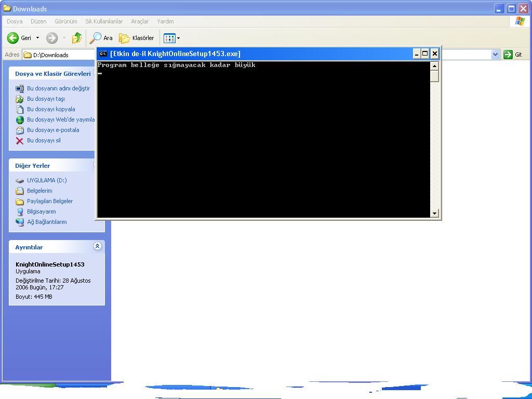
Task: Click the Geri back arrow button
Action: tap(14, 38)
